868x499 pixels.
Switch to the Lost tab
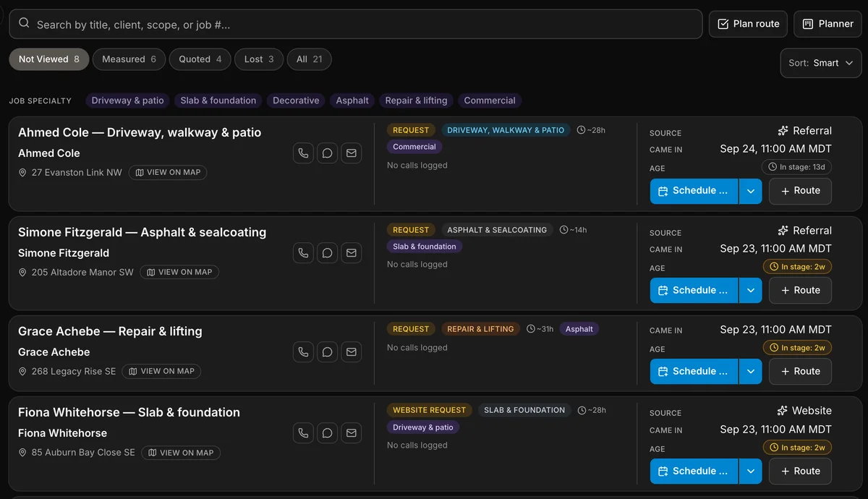(259, 59)
